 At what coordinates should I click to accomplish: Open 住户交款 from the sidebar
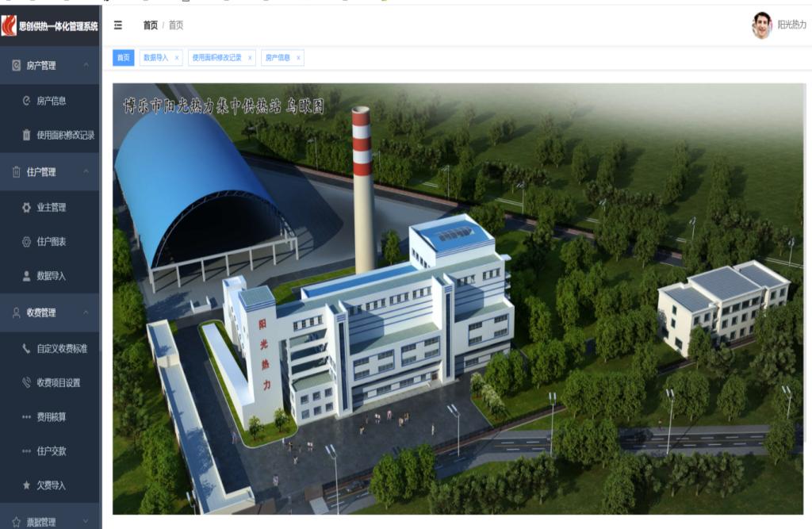pos(51,451)
